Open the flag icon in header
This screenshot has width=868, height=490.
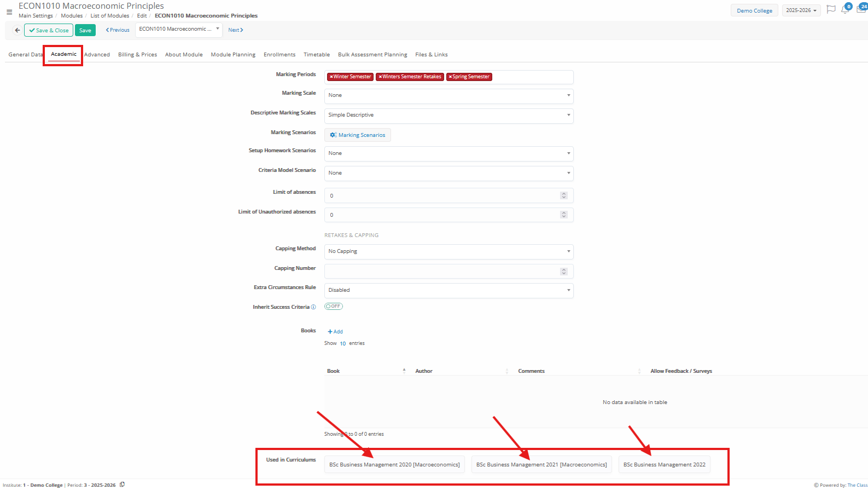coord(831,9)
